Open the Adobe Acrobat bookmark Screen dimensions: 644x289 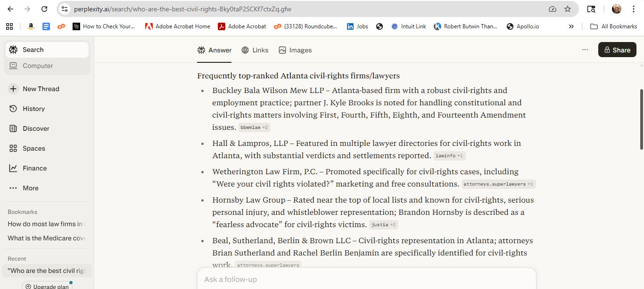tap(242, 26)
